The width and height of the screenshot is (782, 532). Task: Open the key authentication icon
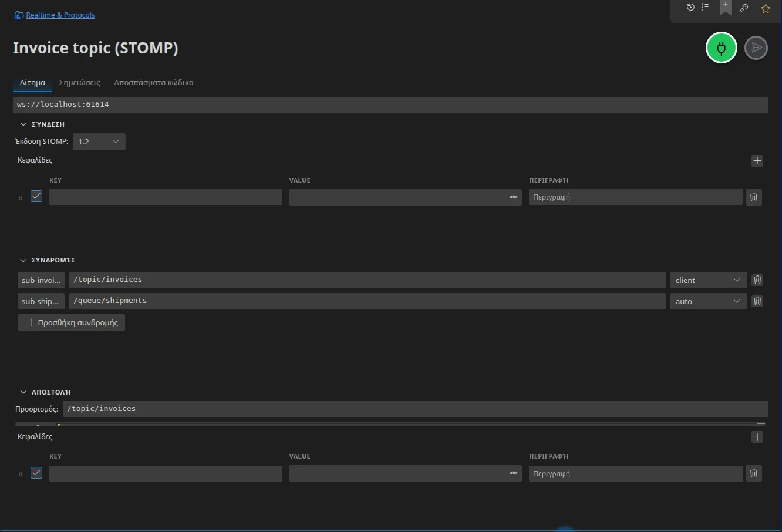(744, 8)
